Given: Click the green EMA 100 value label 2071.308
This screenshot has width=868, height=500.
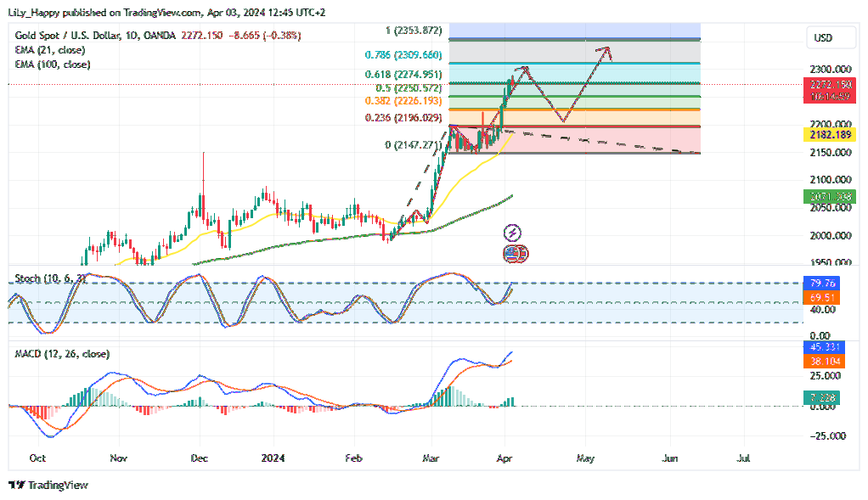Looking at the screenshot, I should (x=830, y=196).
